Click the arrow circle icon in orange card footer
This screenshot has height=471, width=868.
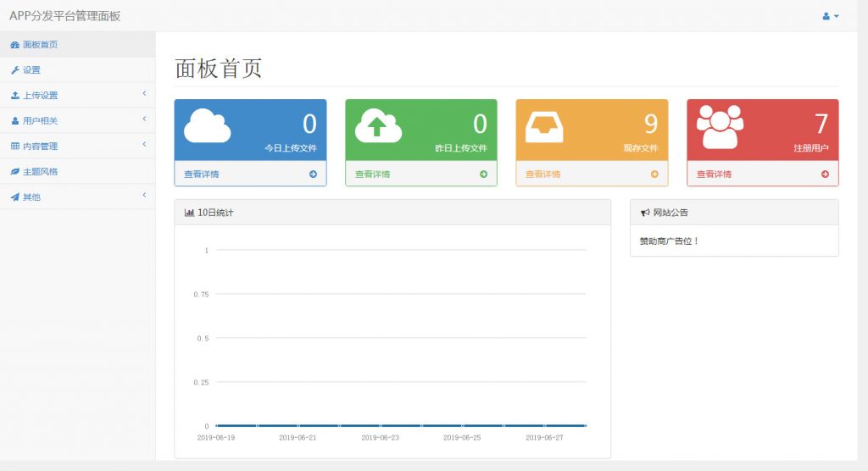pyautogui.click(x=655, y=174)
